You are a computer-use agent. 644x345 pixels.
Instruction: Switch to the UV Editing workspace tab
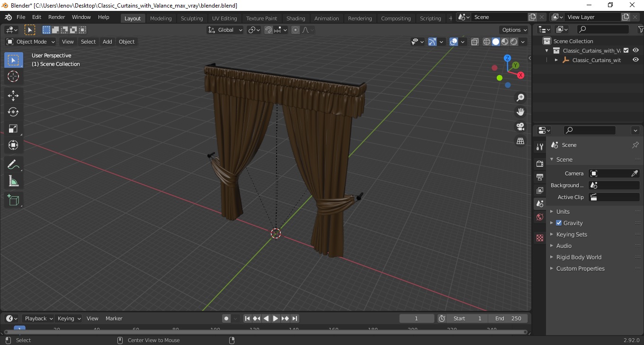(224, 18)
